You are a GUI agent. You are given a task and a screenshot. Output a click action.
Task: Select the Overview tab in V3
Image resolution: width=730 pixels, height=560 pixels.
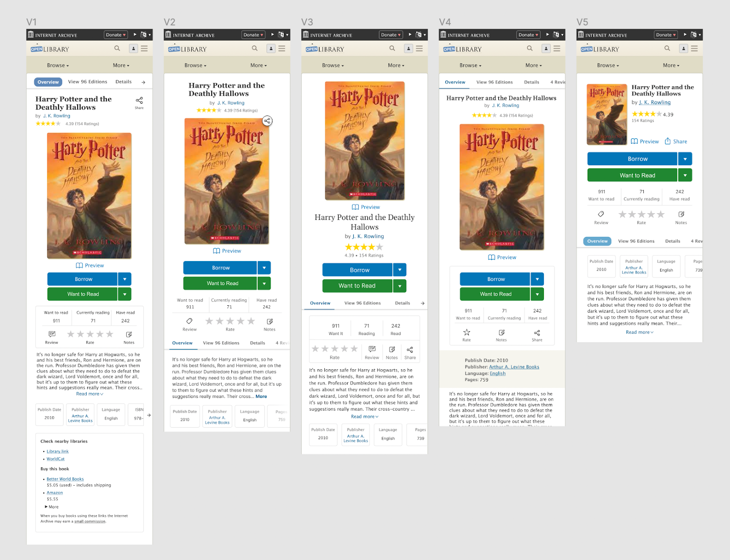pos(320,303)
